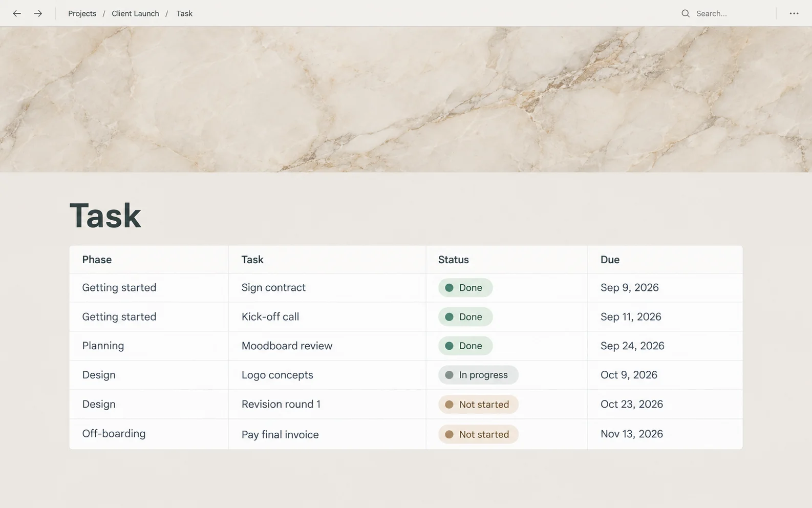
Task: Open the Projects breadcrumb
Action: pyautogui.click(x=82, y=13)
